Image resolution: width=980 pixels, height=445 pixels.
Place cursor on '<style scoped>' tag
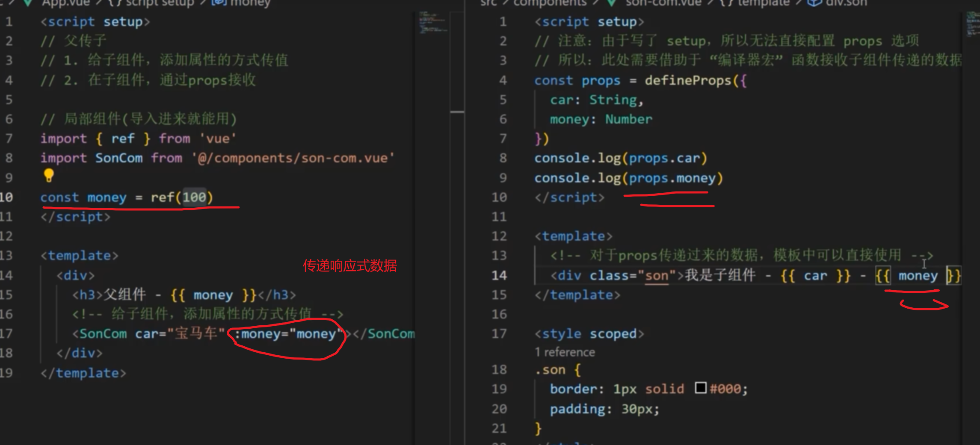[589, 334]
